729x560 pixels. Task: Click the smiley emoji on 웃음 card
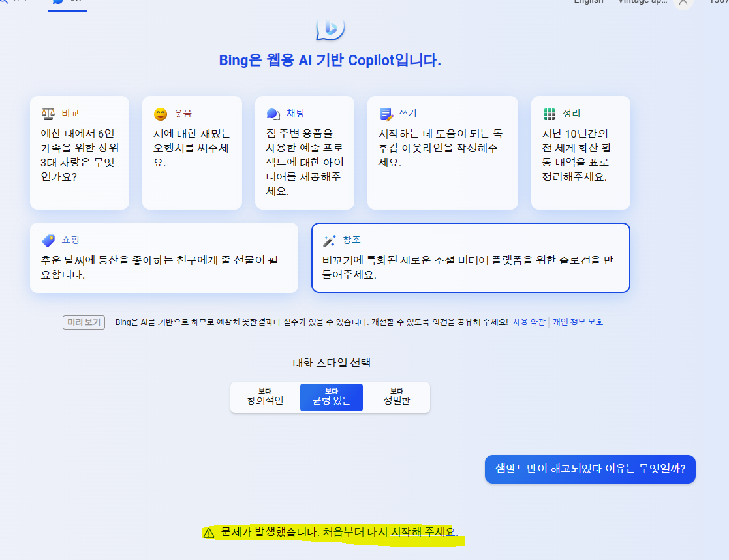(161, 114)
